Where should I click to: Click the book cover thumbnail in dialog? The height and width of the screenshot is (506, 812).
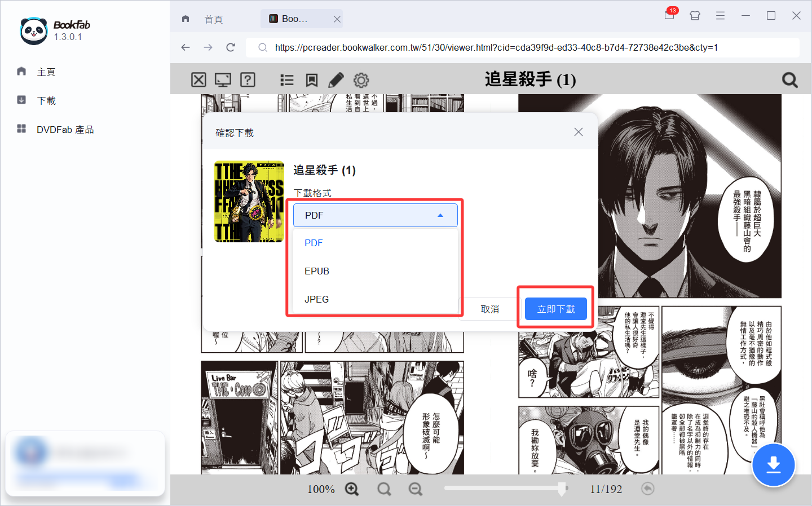coord(249,202)
